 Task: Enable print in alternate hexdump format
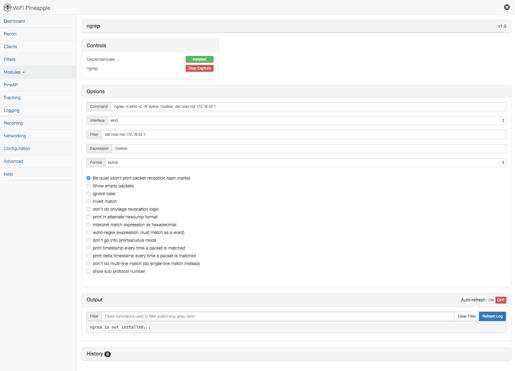tap(88, 217)
